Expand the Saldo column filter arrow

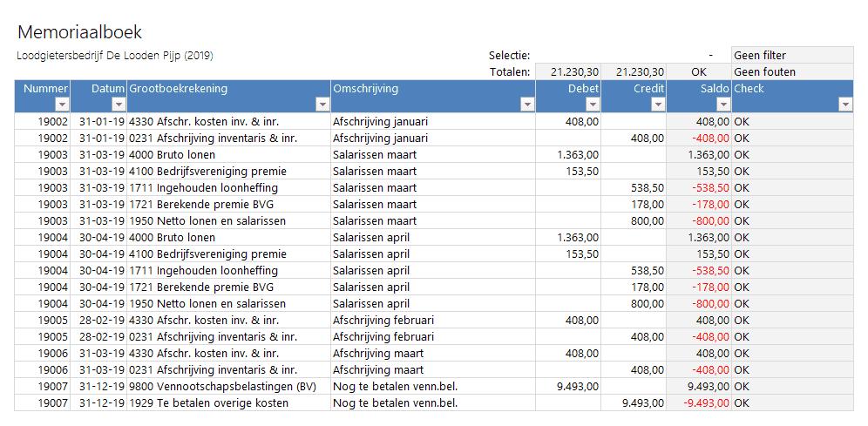coord(722,105)
